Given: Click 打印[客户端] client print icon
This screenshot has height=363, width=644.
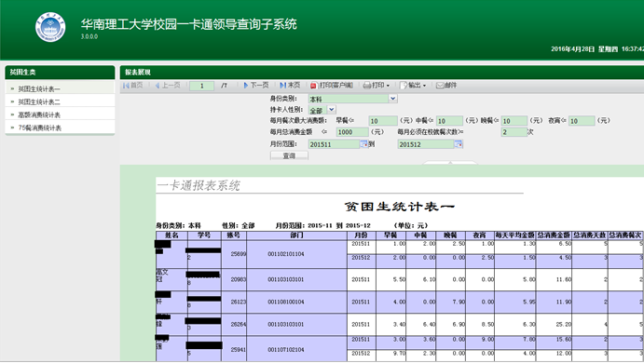Looking at the screenshot, I should point(314,86).
